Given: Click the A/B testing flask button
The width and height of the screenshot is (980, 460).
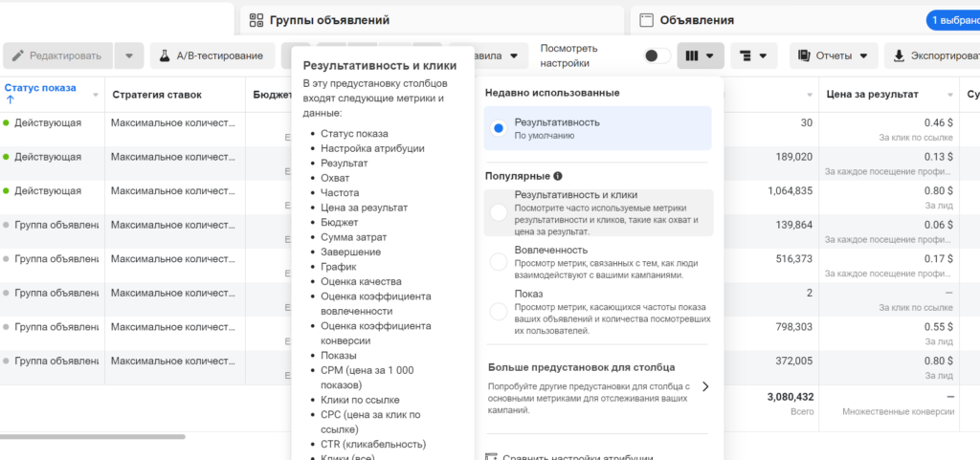Looking at the screenshot, I should (x=207, y=55).
